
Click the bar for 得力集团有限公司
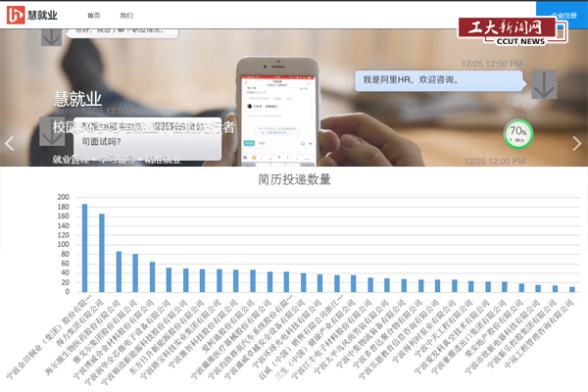[x=102, y=253]
